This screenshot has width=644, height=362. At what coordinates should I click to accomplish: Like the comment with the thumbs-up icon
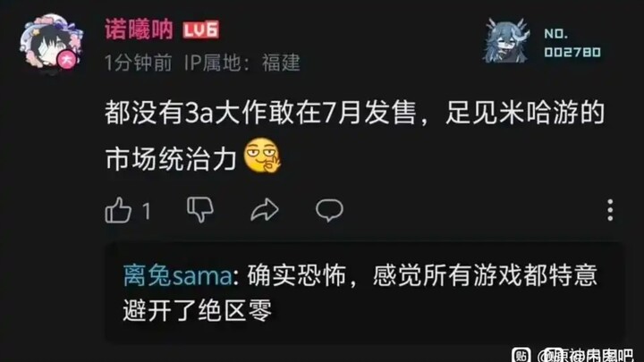(x=118, y=210)
